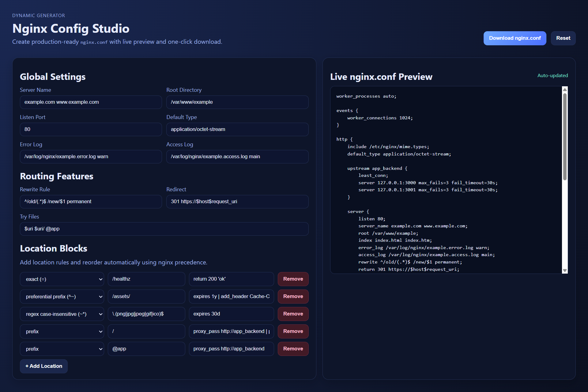Viewport: 588px width, 392px height.
Task: Edit the expires 30d directive input
Action: tap(232, 314)
